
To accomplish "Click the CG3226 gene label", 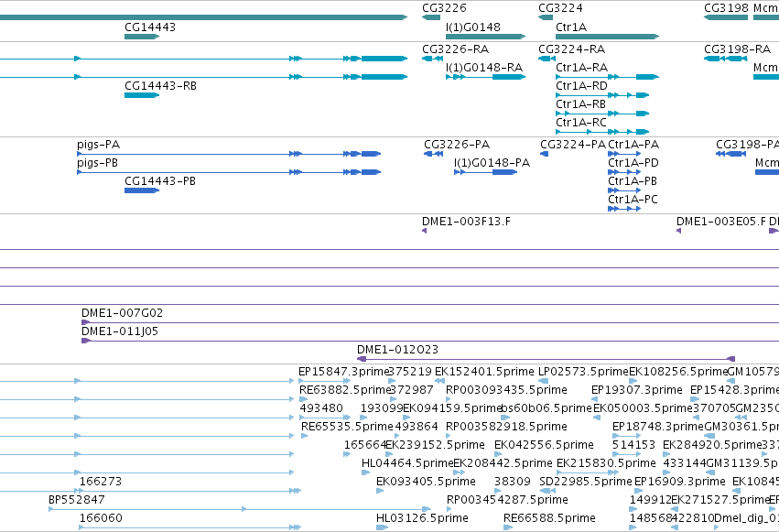I will (x=444, y=8).
